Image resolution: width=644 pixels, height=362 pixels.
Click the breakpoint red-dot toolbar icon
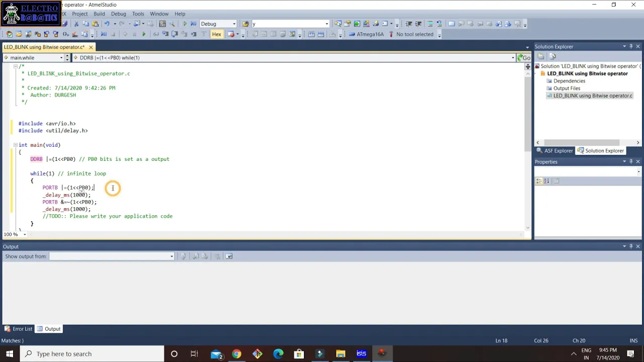(231, 34)
